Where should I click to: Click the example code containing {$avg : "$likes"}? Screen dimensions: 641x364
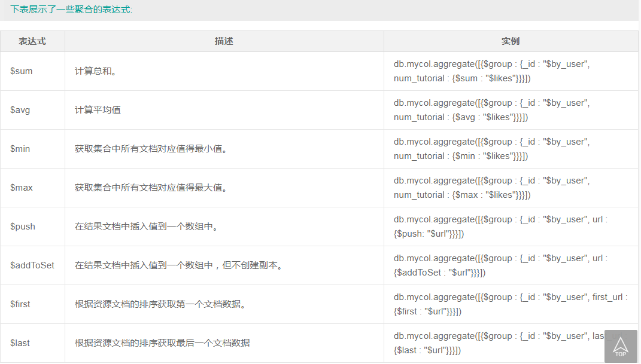(x=492, y=110)
